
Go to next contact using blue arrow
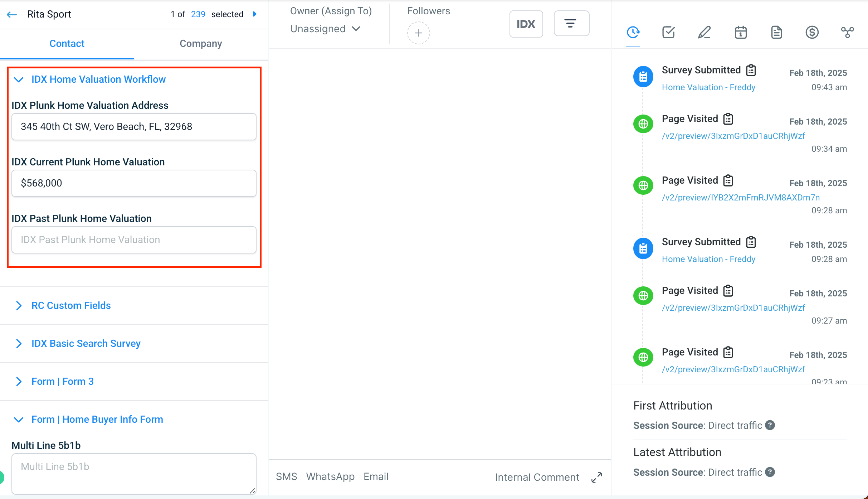click(255, 14)
